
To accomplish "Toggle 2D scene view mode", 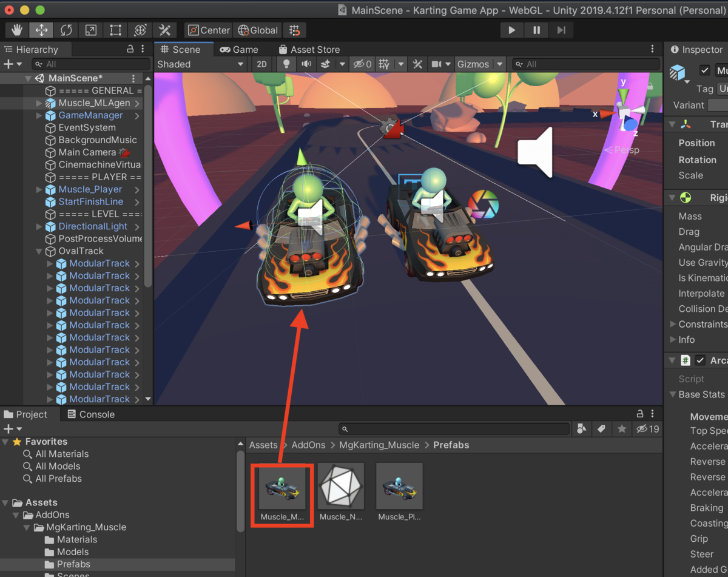I will (261, 64).
